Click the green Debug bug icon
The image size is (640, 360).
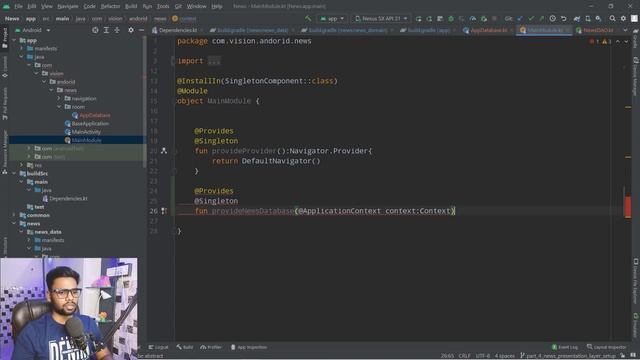click(451, 18)
